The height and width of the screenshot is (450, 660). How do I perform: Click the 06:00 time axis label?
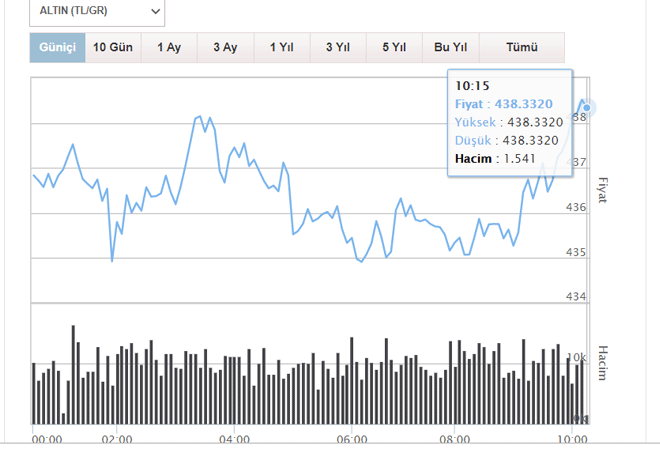click(352, 439)
